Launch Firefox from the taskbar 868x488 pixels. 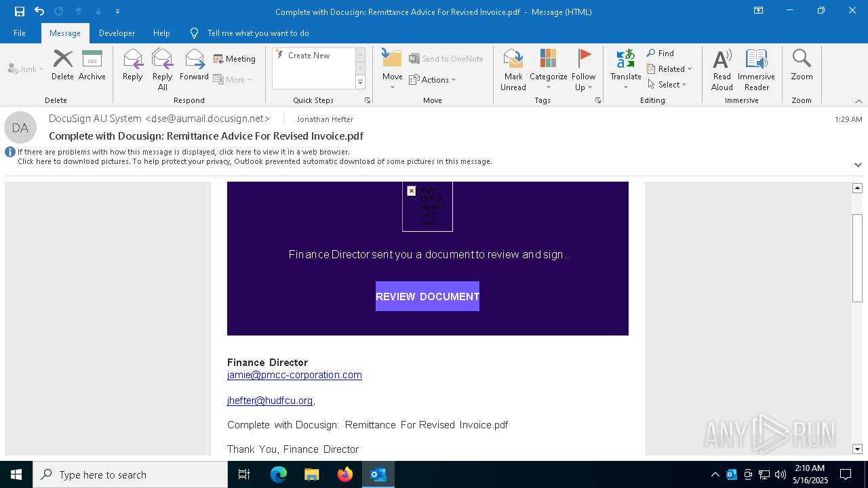coord(345,474)
